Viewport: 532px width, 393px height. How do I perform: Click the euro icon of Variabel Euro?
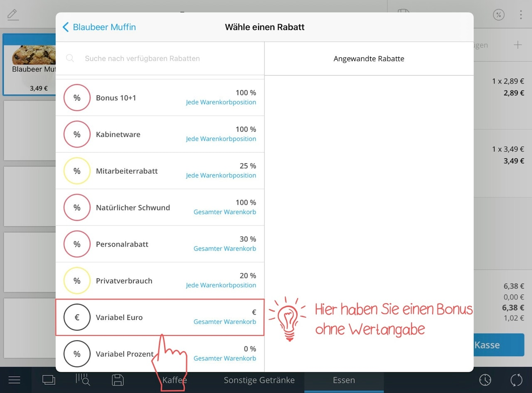tap(77, 317)
